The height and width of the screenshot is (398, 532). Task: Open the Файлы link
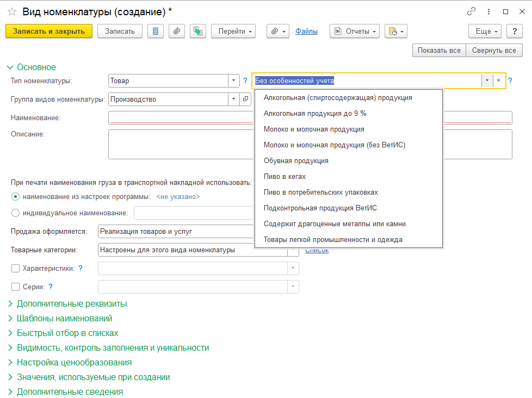306,32
